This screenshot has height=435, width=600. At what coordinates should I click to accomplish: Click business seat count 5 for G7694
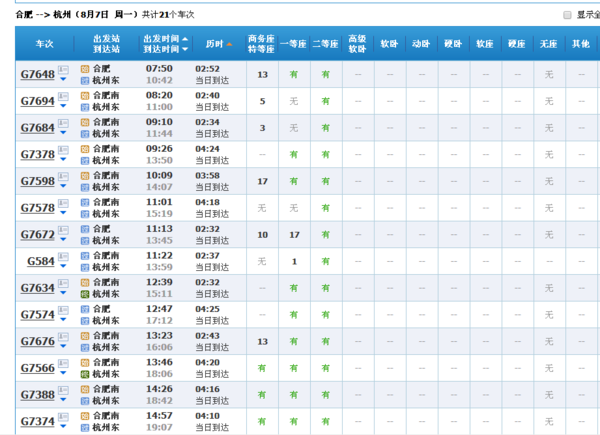pos(262,101)
